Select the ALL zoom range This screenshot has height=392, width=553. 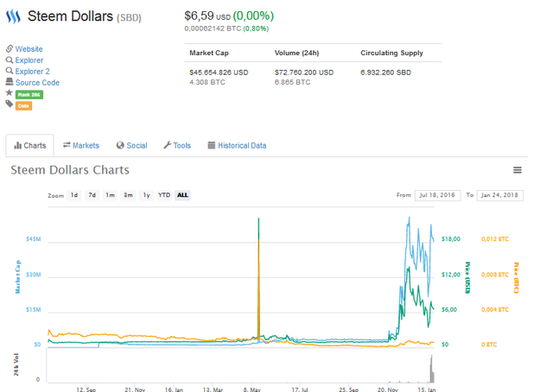pyautogui.click(x=182, y=195)
